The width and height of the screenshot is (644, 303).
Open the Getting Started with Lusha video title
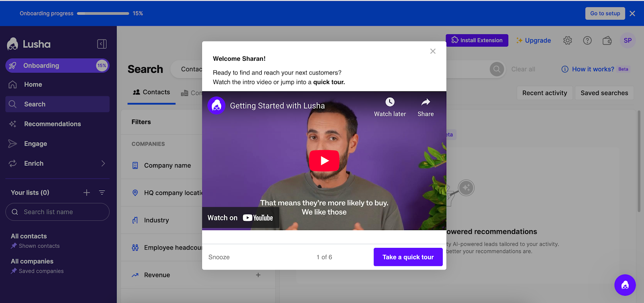pos(277,106)
